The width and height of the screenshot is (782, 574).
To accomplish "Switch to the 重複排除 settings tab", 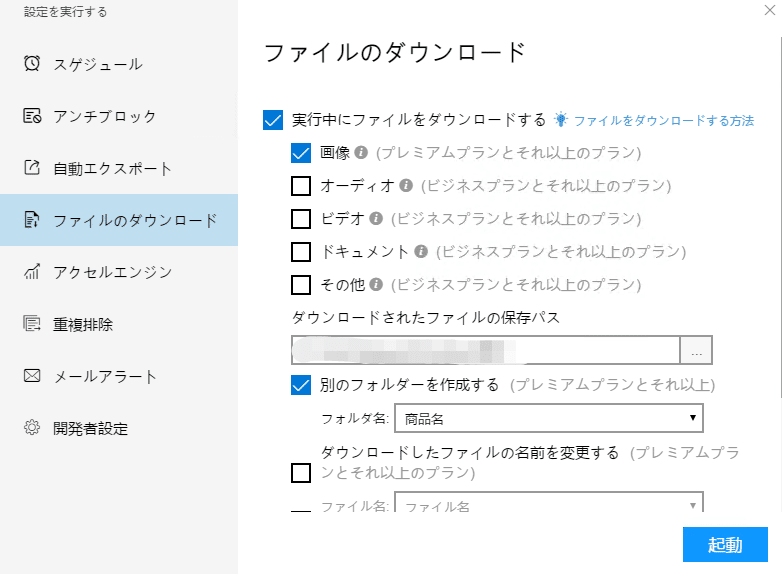I will coord(83,325).
